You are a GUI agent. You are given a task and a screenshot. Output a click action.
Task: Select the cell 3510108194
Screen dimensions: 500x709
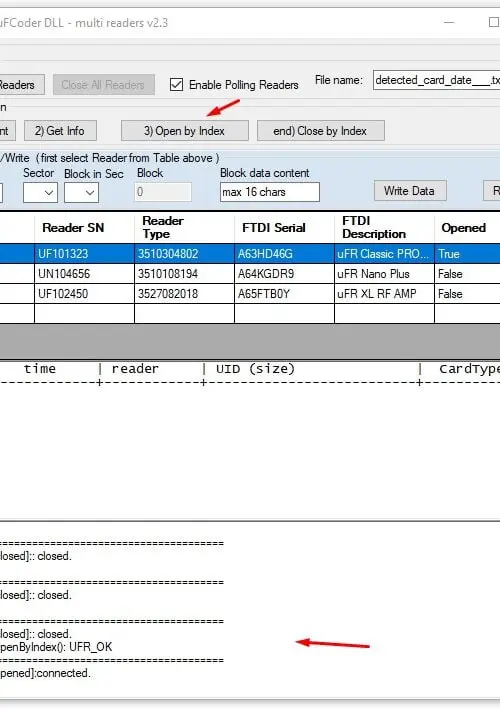click(x=184, y=274)
